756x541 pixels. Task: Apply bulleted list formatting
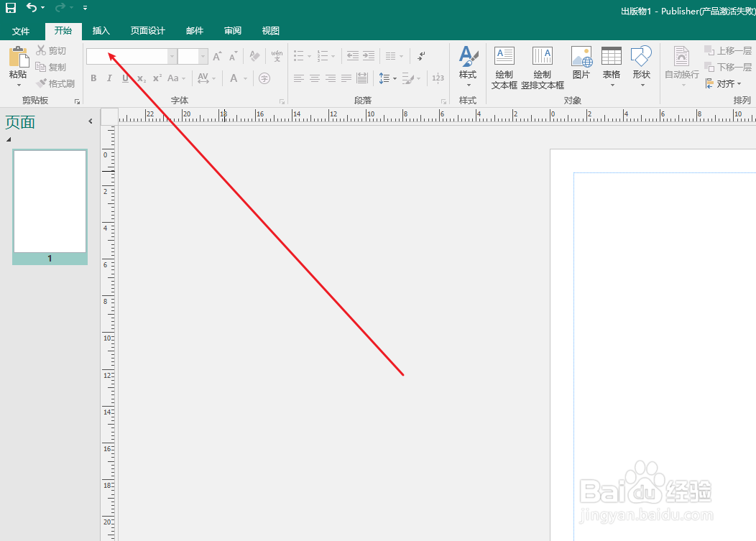point(299,56)
